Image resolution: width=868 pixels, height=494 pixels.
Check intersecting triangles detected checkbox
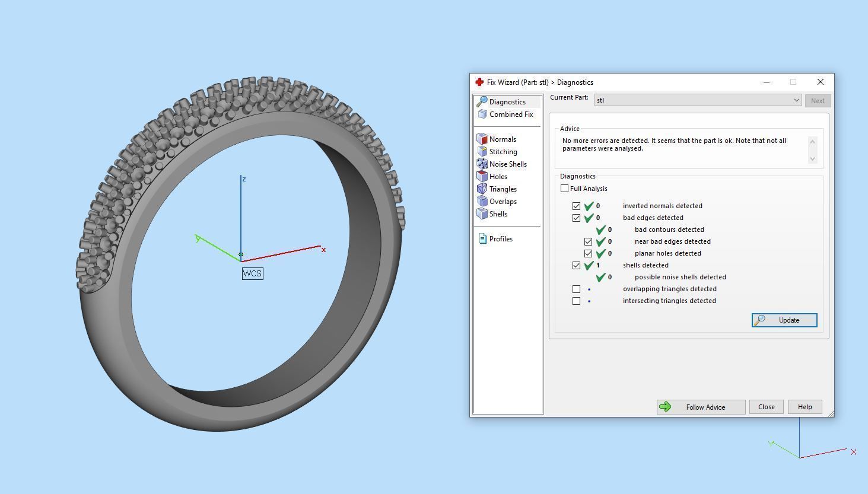click(x=576, y=301)
